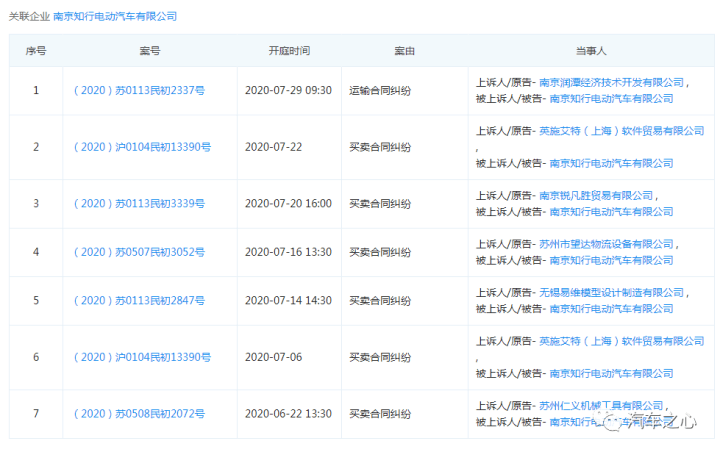Open defendant 南京知行电动汽车有限公司 in row 1
Viewport: 720px width, 452px height.
[611, 99]
